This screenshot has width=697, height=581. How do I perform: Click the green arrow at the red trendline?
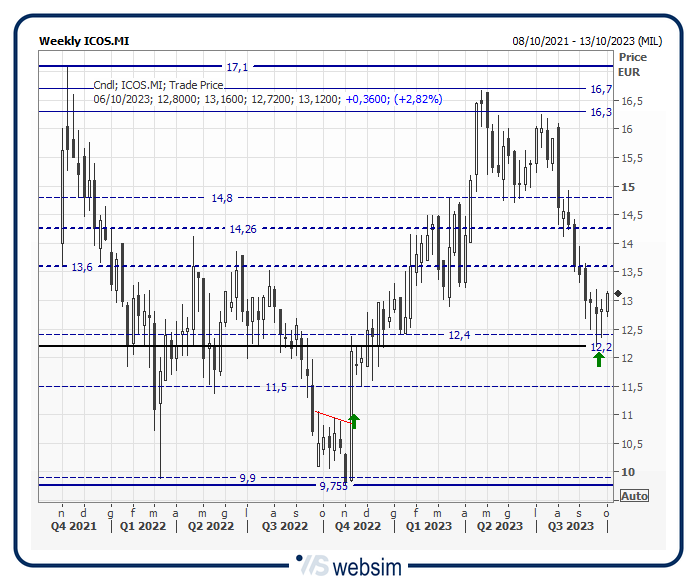click(354, 420)
